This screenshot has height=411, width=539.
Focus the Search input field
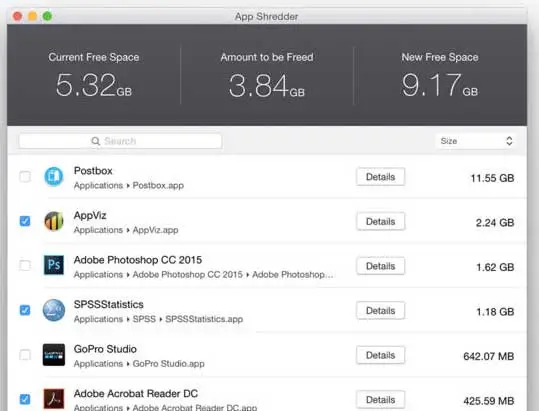(x=120, y=141)
